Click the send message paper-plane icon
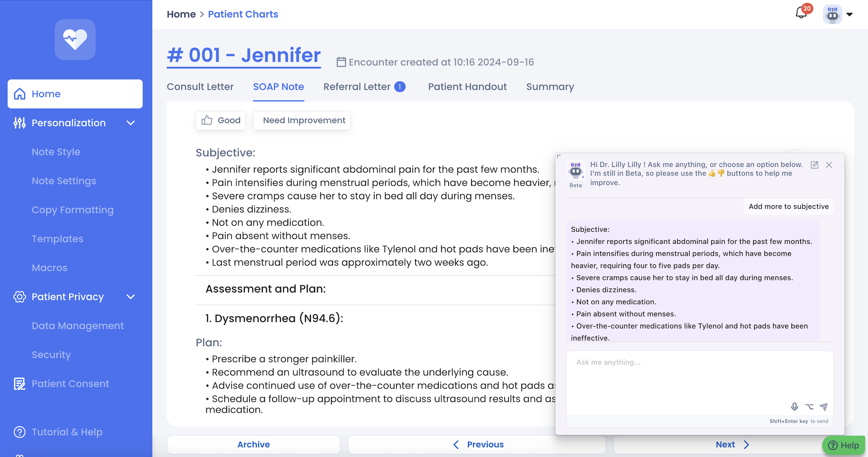 [x=823, y=406]
